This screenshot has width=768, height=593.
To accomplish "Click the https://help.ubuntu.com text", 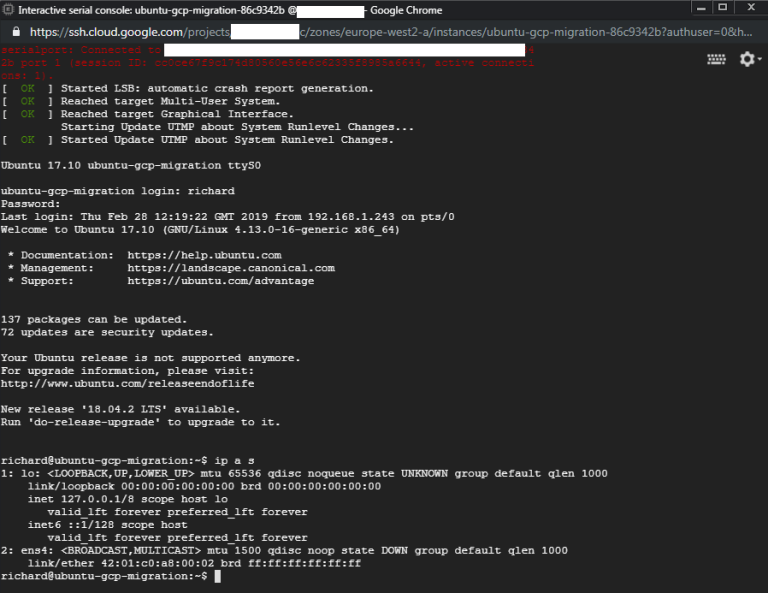I will coord(204,255).
